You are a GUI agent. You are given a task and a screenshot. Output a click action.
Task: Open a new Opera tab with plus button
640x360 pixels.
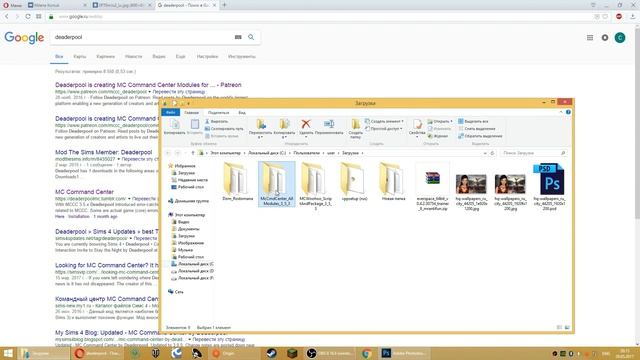224,5
